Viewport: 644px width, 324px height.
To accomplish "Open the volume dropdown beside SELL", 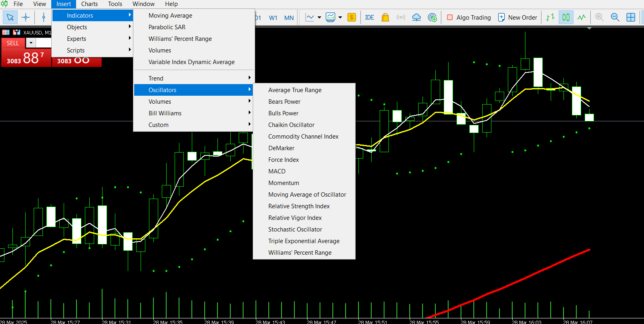I will coord(31,43).
